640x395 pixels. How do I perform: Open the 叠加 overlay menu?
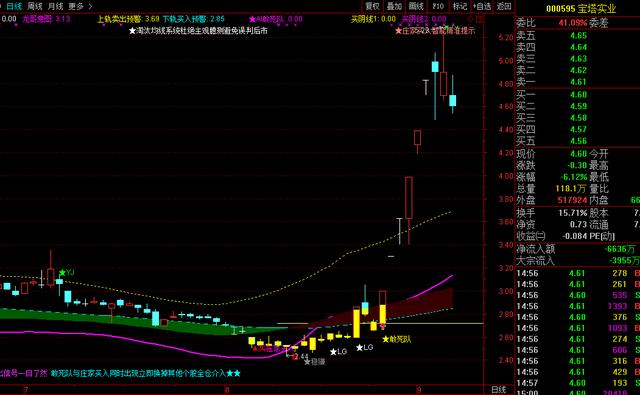(394, 6)
